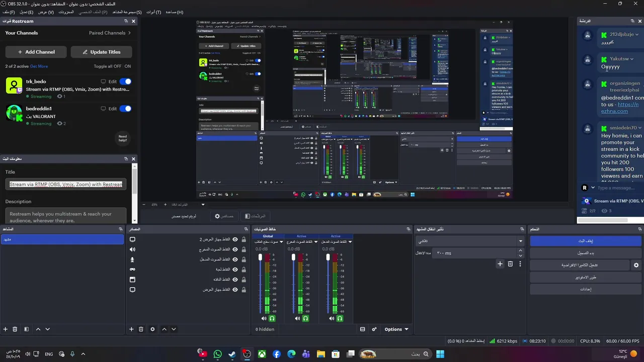Viewport: 644px width, 362px height.
Task: Hide التقاط الصوت المخرج output audio source
Action: [235, 249]
